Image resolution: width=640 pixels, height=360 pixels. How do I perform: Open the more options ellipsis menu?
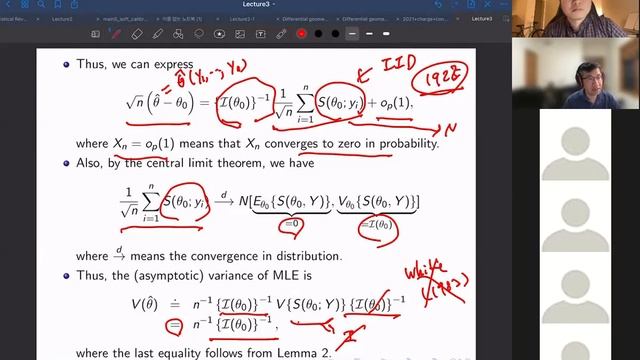coord(504,4)
